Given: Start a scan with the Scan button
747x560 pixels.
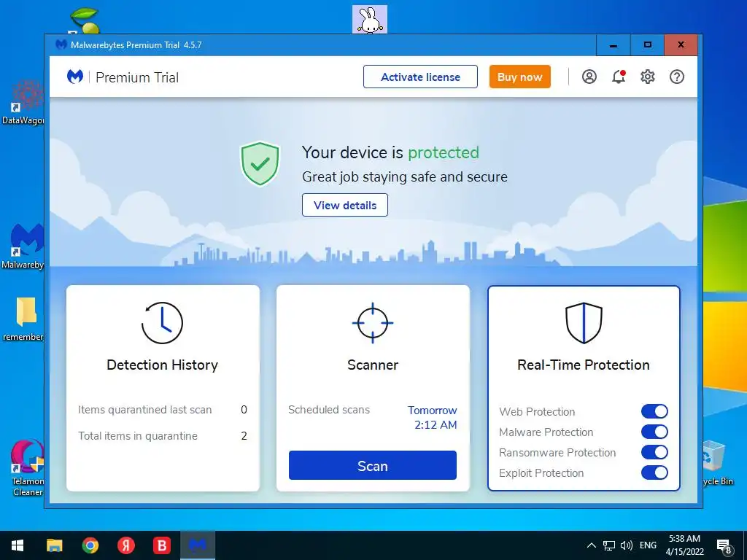Looking at the screenshot, I should click(373, 465).
